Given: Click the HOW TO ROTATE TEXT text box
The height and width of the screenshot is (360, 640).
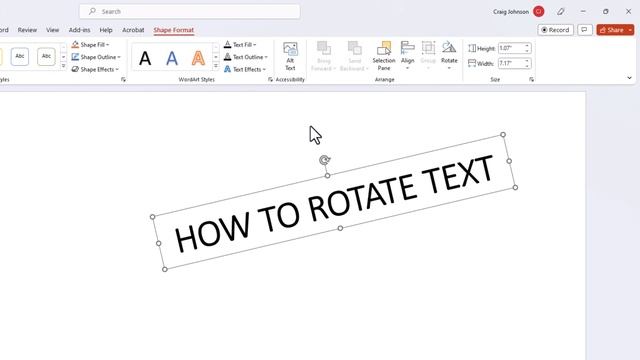Looking at the screenshot, I should [334, 202].
